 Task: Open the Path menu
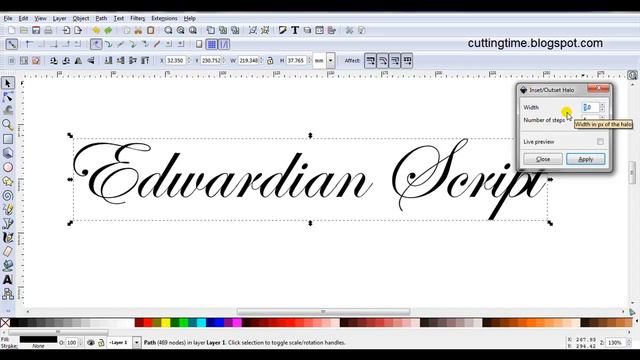[x=101, y=18]
